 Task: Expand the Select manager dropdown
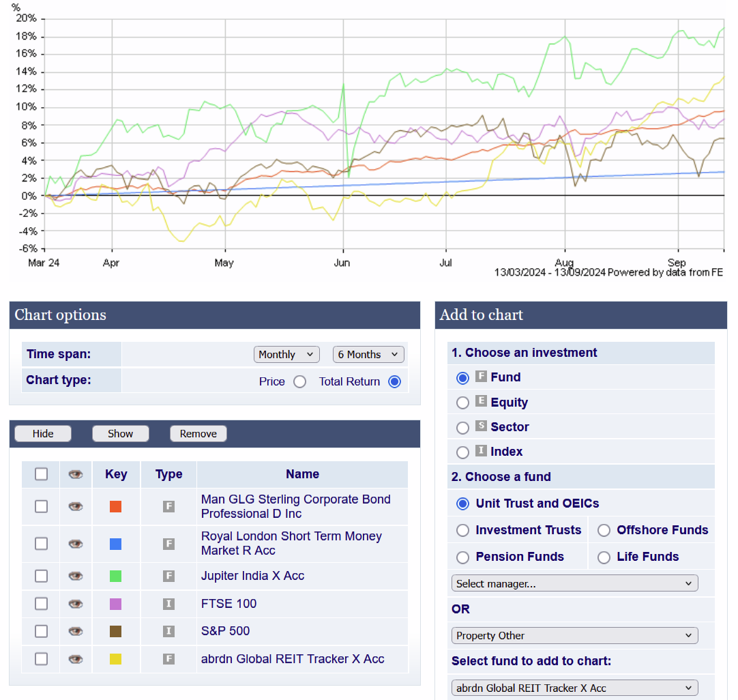pos(574,583)
